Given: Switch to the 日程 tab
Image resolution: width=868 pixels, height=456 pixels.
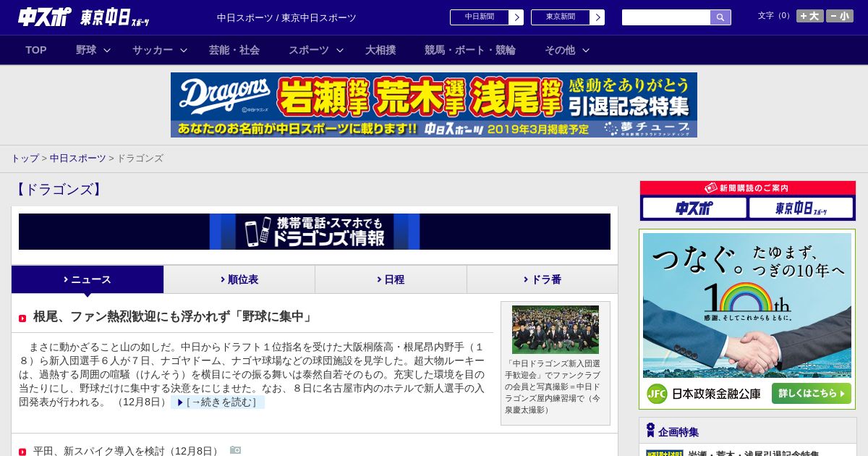Looking at the screenshot, I should click(391, 279).
